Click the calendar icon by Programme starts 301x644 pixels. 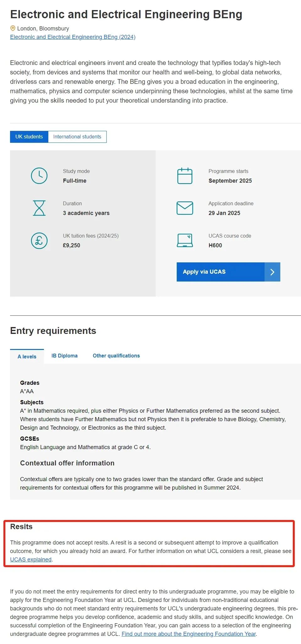coord(185,176)
